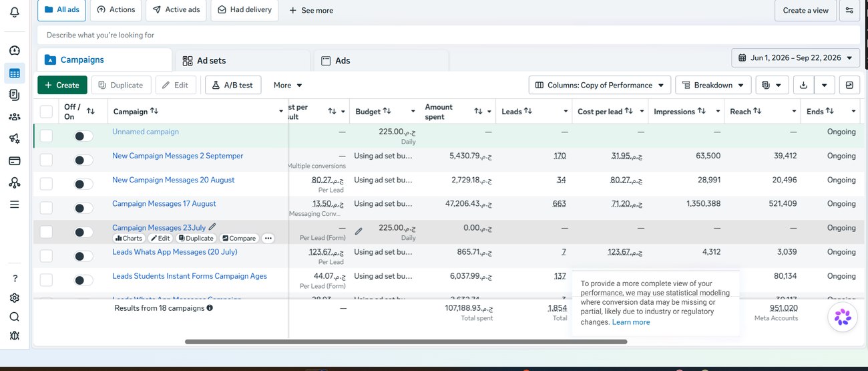Open the All tools hamburger menu
This screenshot has width=868, height=371.
tap(14, 205)
